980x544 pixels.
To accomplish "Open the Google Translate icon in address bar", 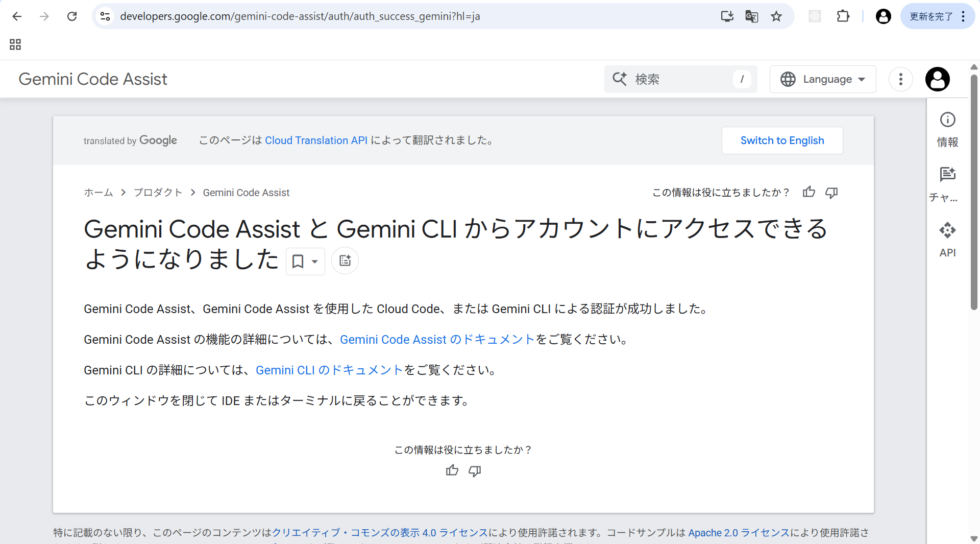I will (x=751, y=16).
